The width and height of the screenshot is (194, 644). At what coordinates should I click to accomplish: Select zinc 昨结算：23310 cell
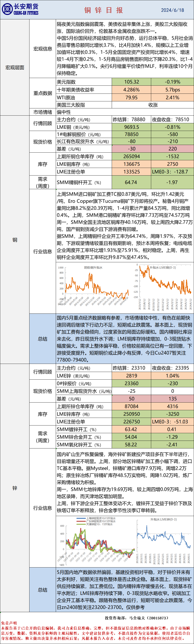coord(131,368)
